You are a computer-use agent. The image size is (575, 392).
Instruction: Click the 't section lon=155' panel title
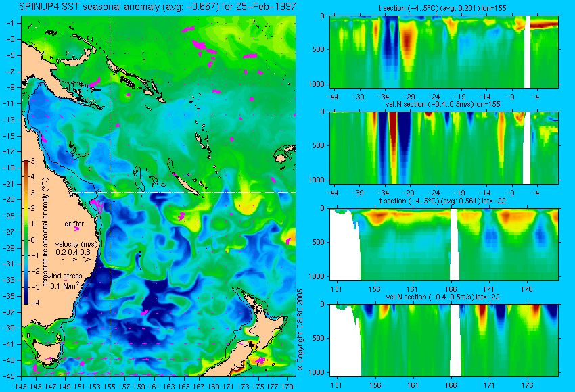(x=442, y=8)
